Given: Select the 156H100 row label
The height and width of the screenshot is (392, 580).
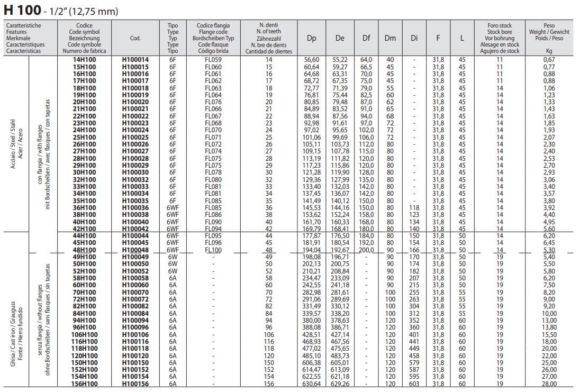Looking at the screenshot, I should click(85, 384).
